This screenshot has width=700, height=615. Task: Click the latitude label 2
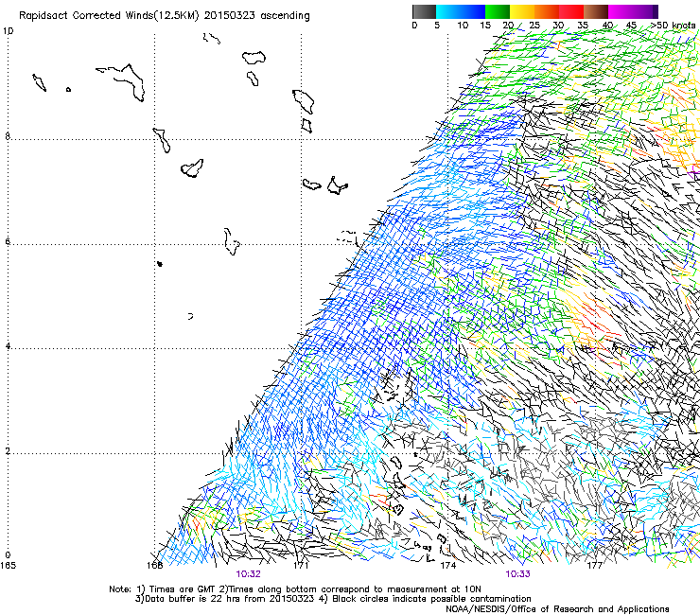click(8, 451)
